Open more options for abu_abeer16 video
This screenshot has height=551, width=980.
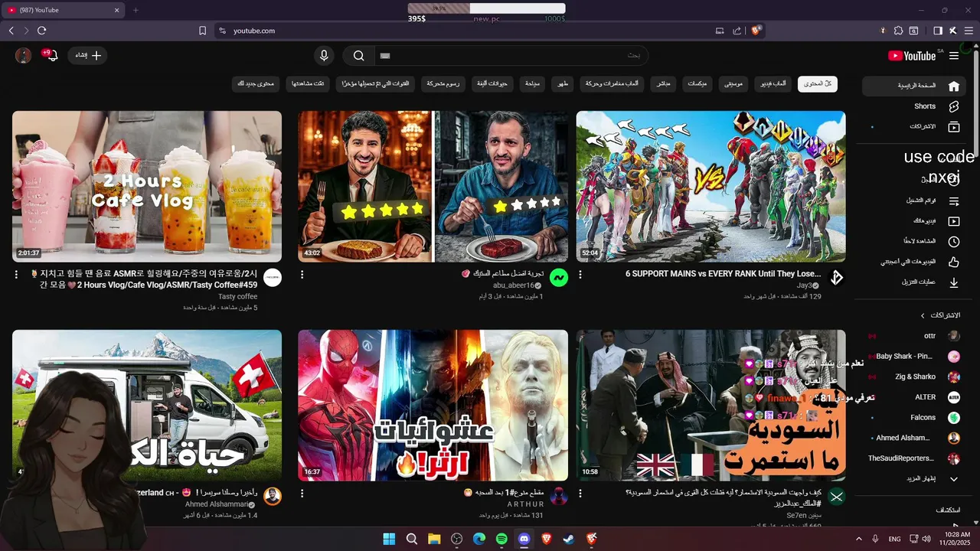pyautogui.click(x=302, y=274)
